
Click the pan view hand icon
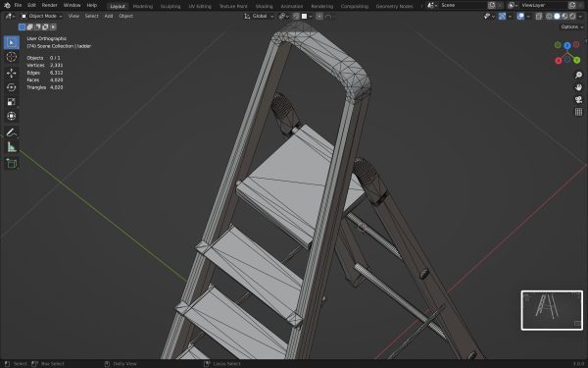click(x=578, y=87)
